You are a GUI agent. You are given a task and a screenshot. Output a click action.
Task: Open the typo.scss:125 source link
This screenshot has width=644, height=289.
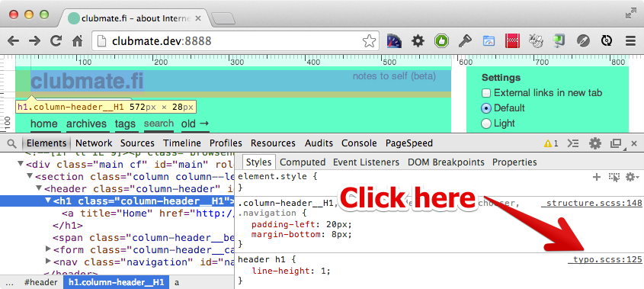(x=605, y=260)
